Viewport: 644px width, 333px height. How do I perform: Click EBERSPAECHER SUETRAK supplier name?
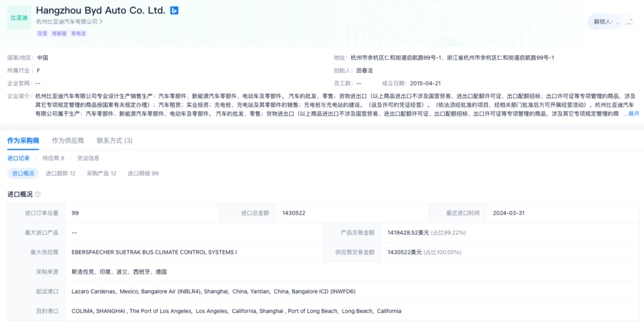tap(154, 252)
